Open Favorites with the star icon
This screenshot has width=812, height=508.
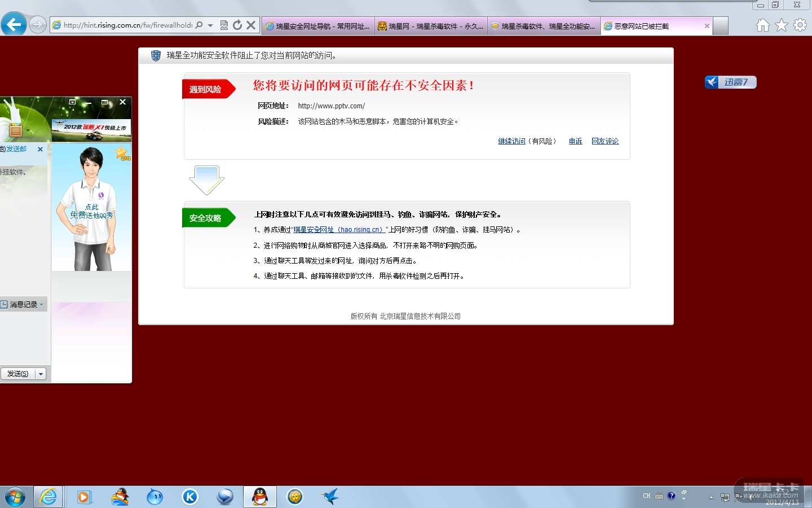(782, 25)
